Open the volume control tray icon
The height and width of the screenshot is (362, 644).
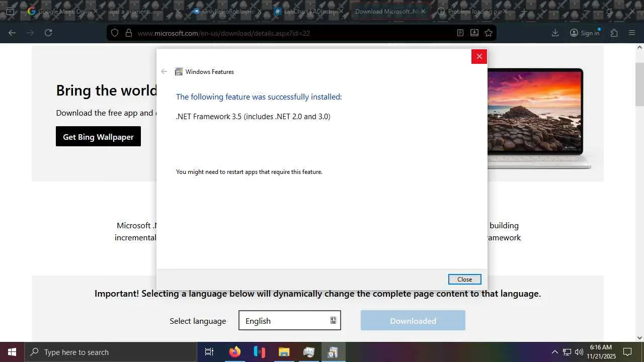(579, 352)
